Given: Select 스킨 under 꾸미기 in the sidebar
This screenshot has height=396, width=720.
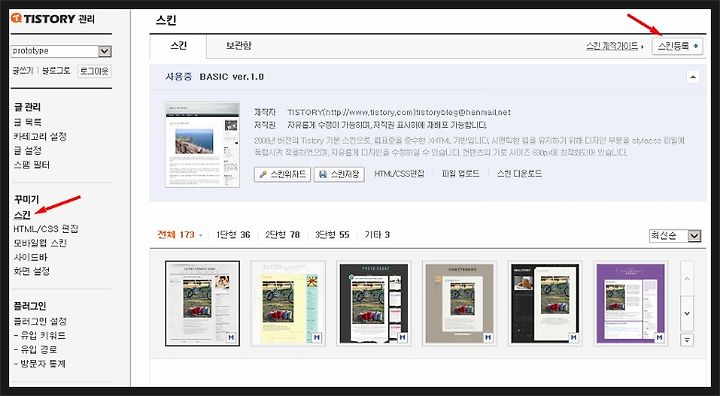Looking at the screenshot, I should [x=22, y=215].
